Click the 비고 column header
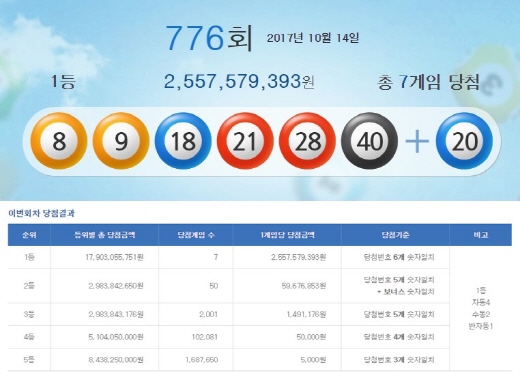 coord(480,235)
